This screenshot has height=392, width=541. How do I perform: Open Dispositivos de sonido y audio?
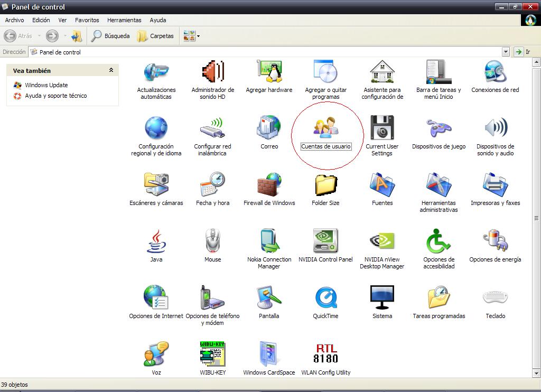pyautogui.click(x=496, y=128)
